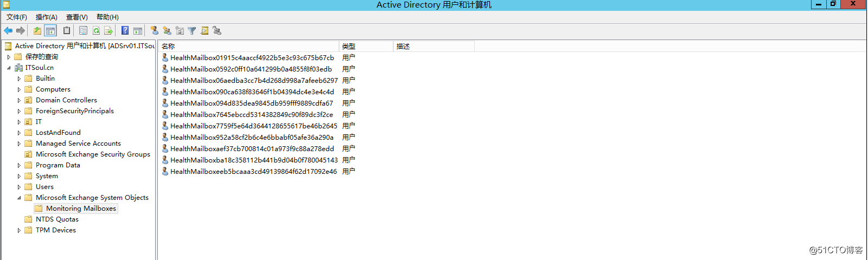Open filter options with the funnel icon

pyautogui.click(x=192, y=31)
